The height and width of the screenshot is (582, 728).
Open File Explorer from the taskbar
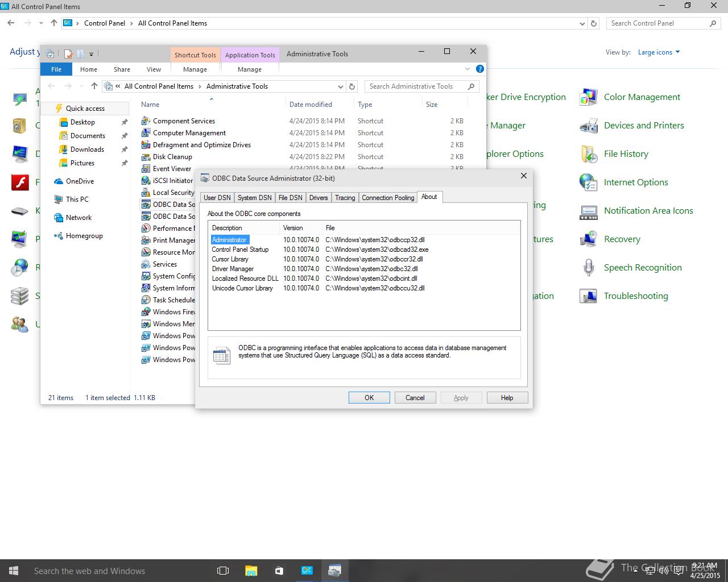click(251, 571)
